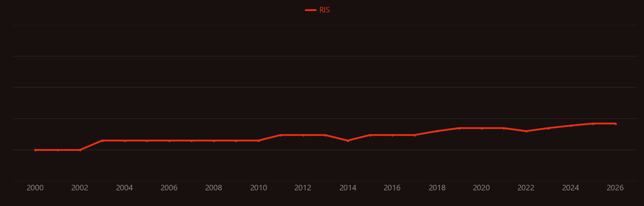Click the 2020 x-axis label
Screen dimensions: 644x206
(482, 188)
